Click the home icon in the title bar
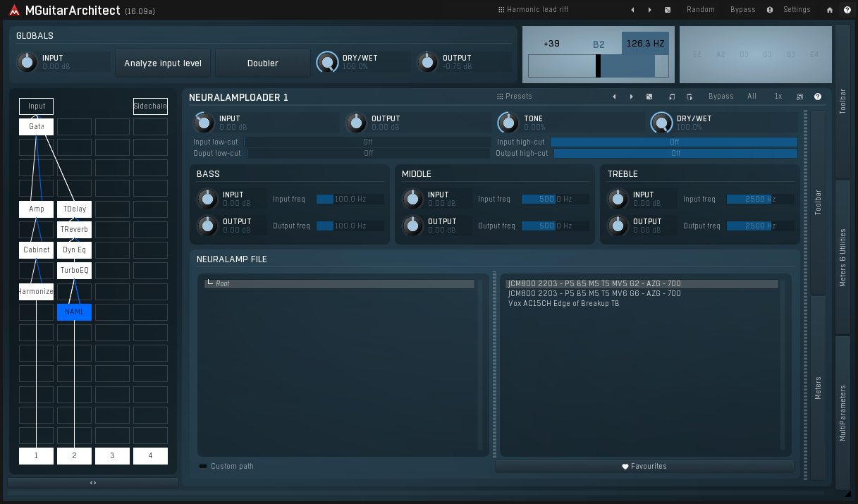This screenshot has height=504, width=858. pyautogui.click(x=829, y=10)
